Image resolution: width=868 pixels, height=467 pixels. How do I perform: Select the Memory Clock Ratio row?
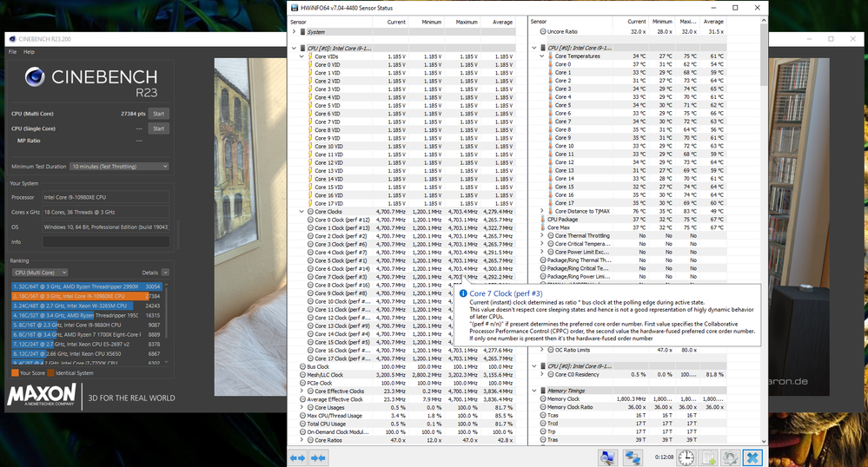click(628, 407)
